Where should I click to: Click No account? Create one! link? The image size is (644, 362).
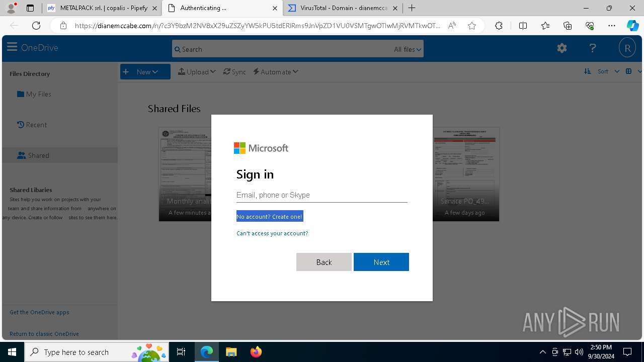coord(270,216)
